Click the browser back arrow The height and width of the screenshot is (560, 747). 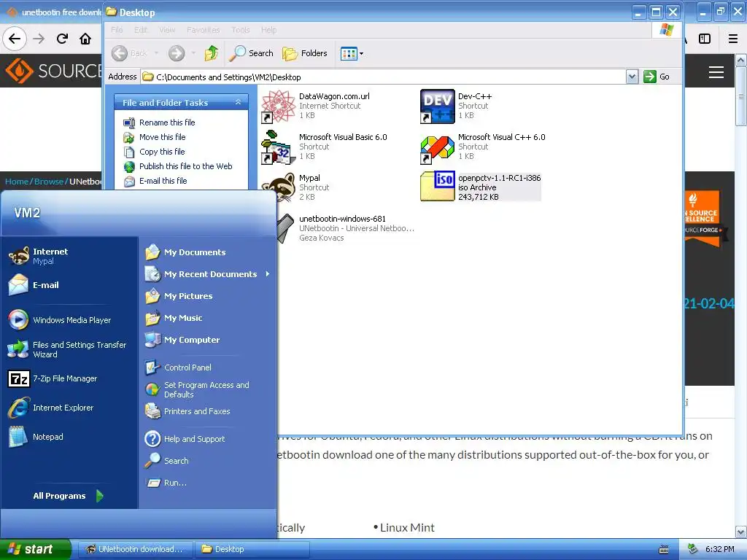click(15, 39)
